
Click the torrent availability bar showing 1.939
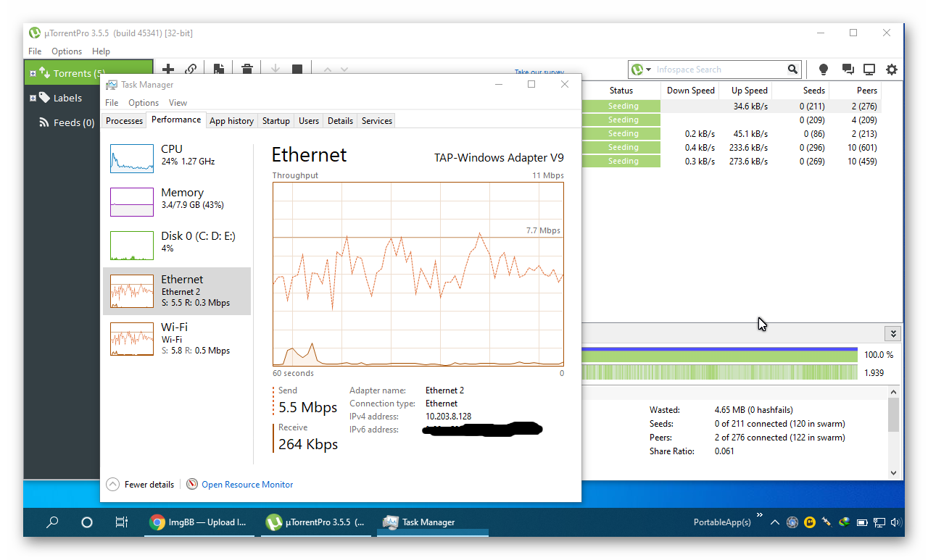(x=719, y=372)
